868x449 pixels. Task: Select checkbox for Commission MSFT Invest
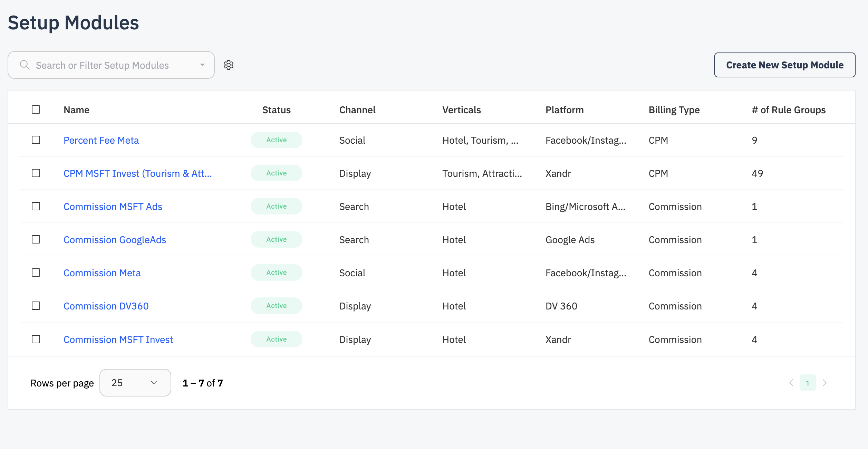pos(36,339)
